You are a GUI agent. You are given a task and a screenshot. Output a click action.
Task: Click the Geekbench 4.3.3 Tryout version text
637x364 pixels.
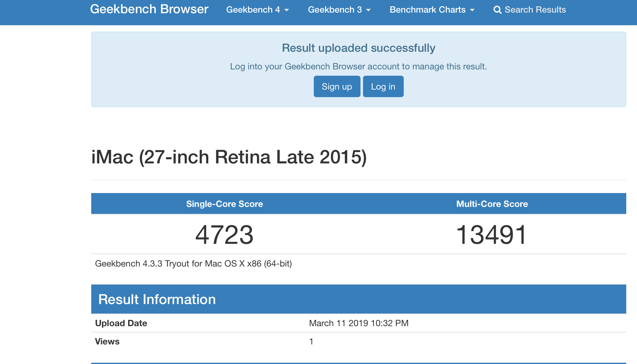click(x=193, y=263)
